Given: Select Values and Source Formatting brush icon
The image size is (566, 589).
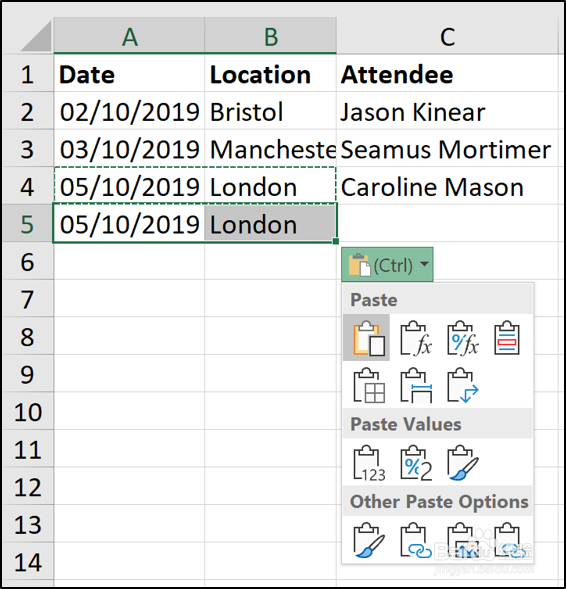Looking at the screenshot, I should click(x=463, y=463).
